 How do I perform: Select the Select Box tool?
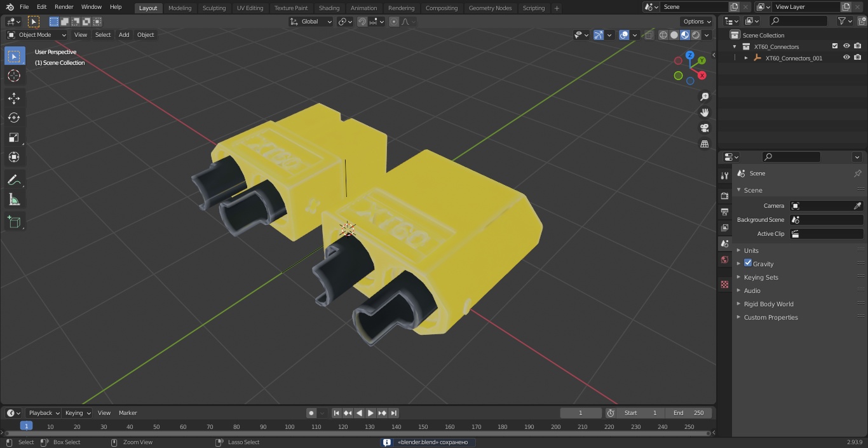pos(14,57)
